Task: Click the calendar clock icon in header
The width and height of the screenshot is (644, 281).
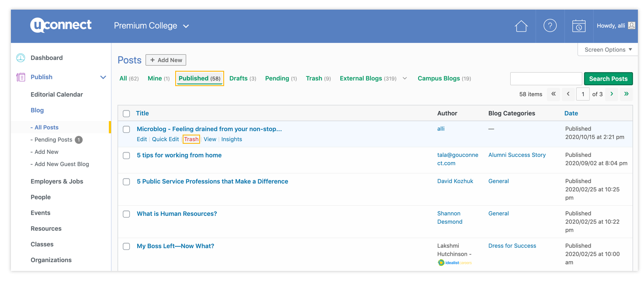Action: tap(578, 26)
